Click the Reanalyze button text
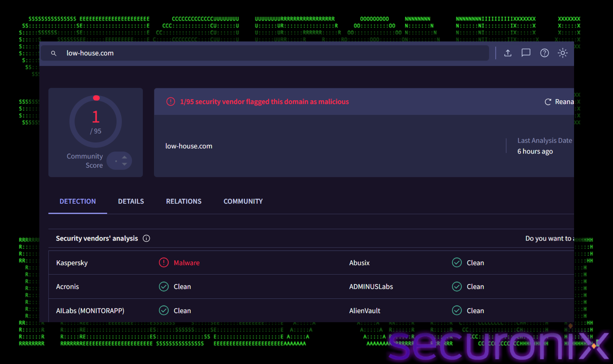Viewport: 613px width, 364px height. point(564,102)
